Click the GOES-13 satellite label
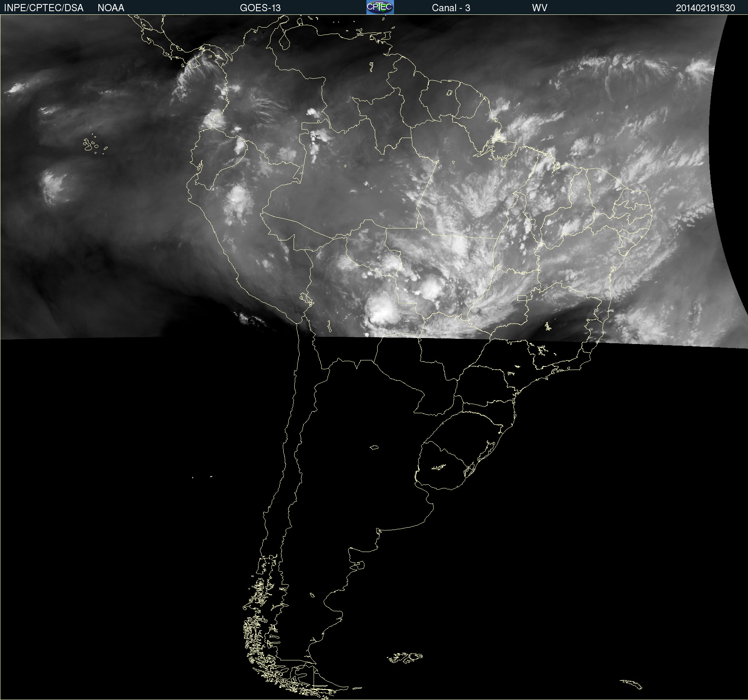Screen dimensions: 748x700 point(260,8)
